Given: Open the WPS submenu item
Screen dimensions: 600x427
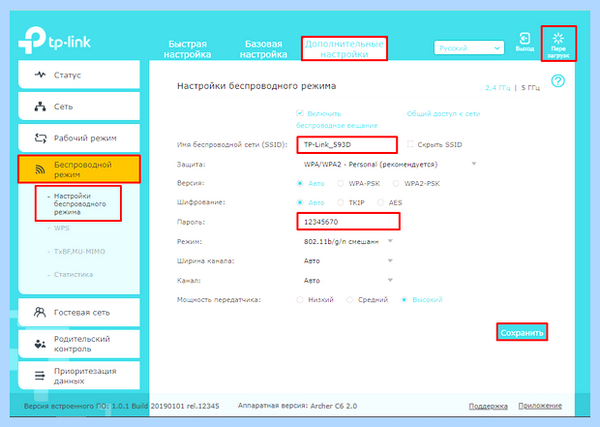Looking at the screenshot, I should 62,228.
